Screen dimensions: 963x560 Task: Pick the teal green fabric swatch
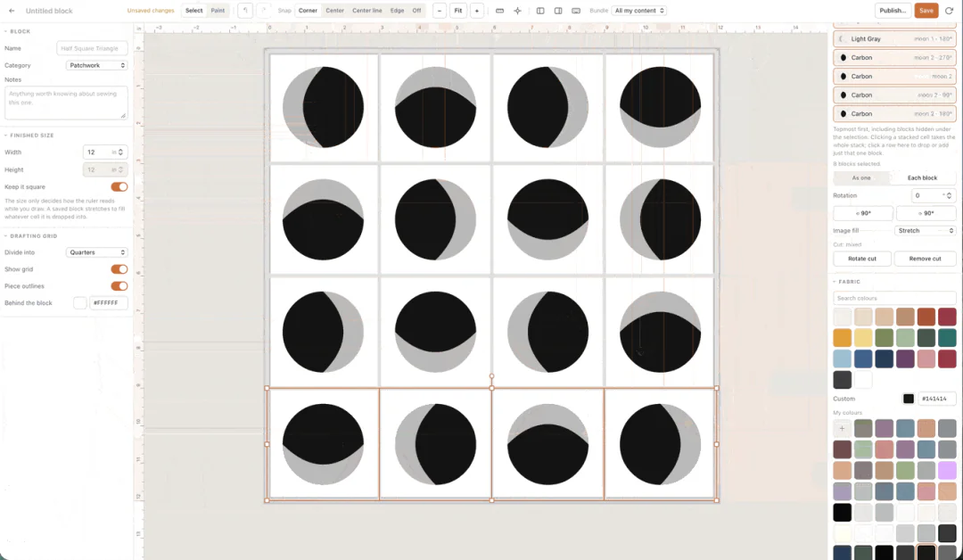pos(947,338)
